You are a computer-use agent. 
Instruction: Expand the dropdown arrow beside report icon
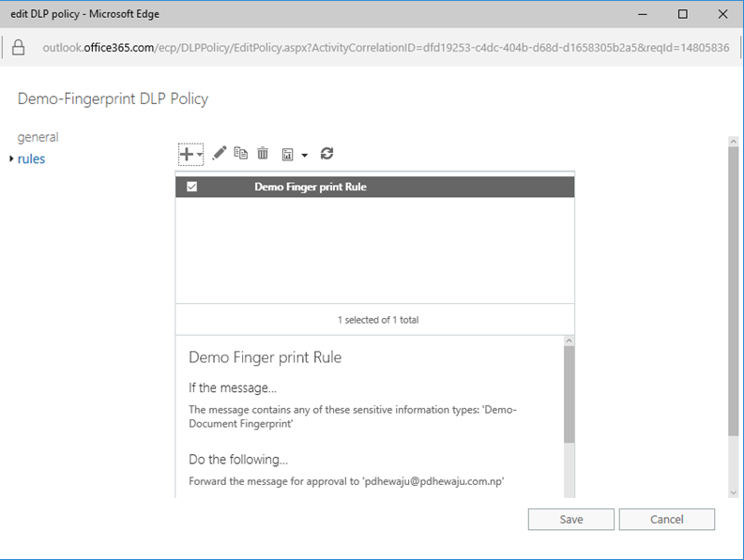point(305,155)
